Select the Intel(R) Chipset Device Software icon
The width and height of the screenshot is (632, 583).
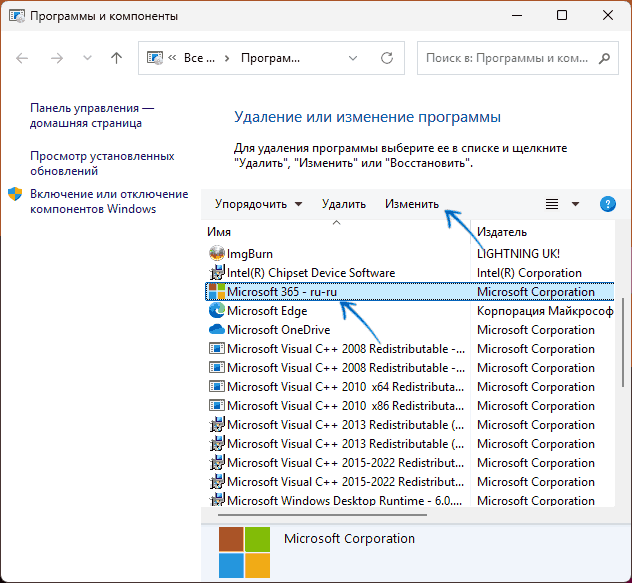click(217, 273)
